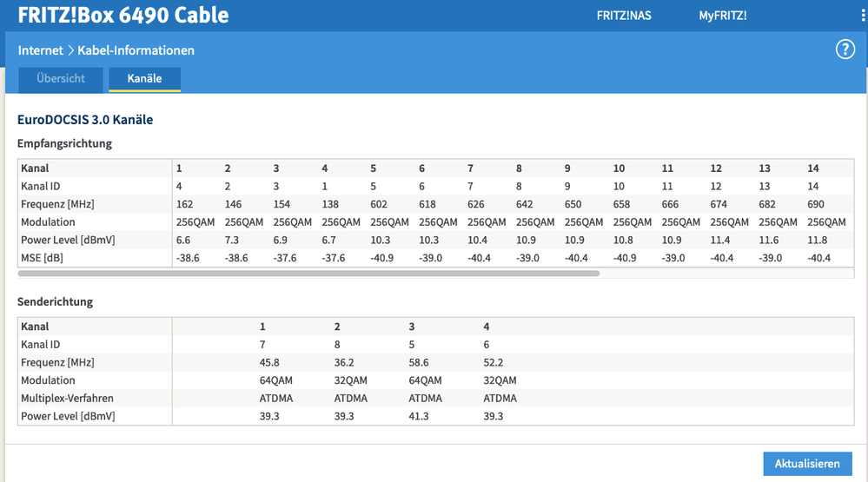Screen dimensions: 868x482
Task: Switch to the Übersicht tab
Action: (x=61, y=78)
